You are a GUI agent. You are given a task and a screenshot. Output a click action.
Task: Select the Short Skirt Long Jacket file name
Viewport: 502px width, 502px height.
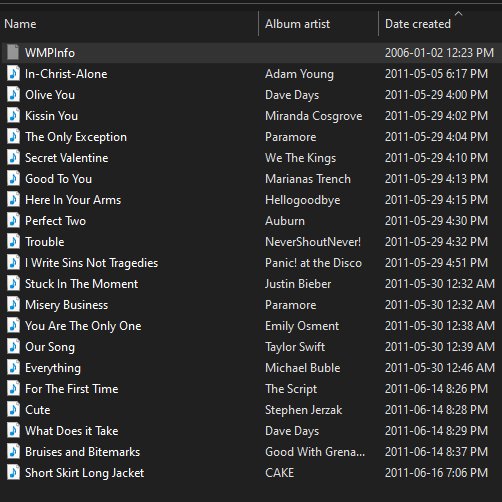85,473
